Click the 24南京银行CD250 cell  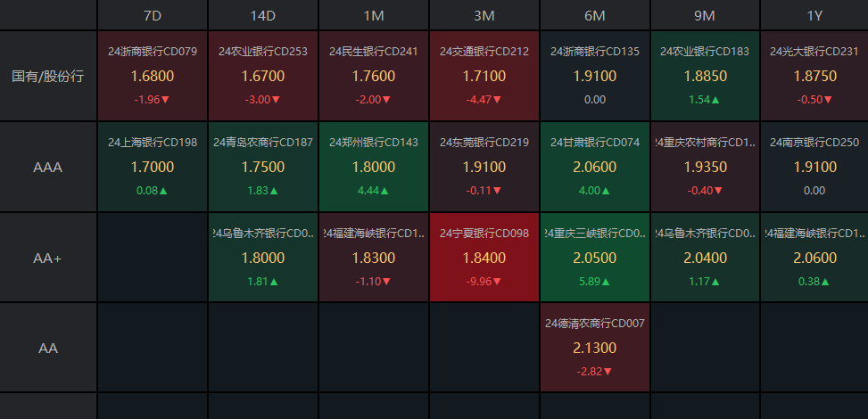pos(814,167)
